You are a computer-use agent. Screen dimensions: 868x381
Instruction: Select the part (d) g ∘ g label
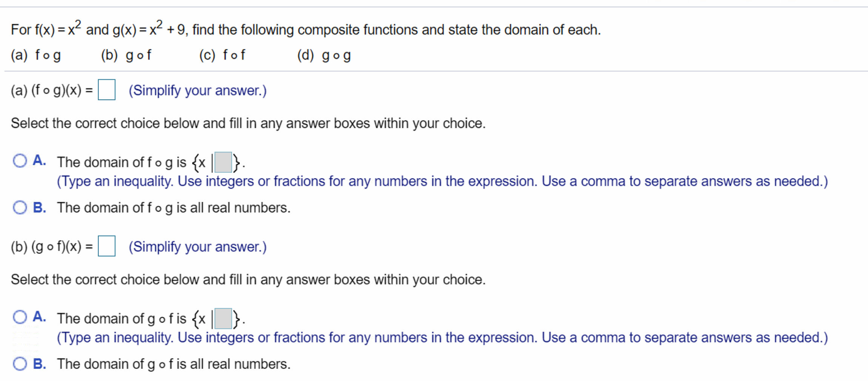coord(324,55)
